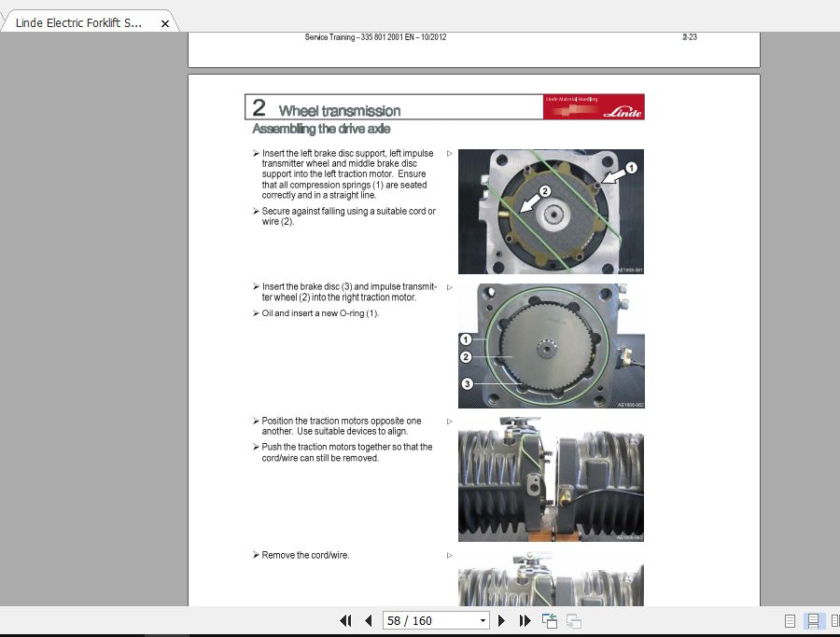This screenshot has width=840, height=637.
Task: Go to the previous page
Action: point(369,620)
